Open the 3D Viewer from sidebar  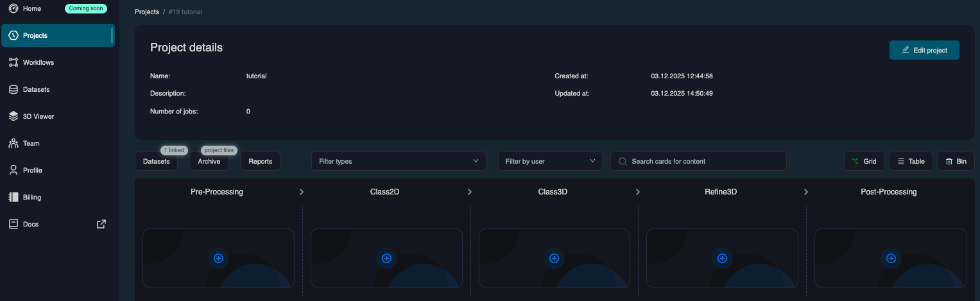point(39,117)
